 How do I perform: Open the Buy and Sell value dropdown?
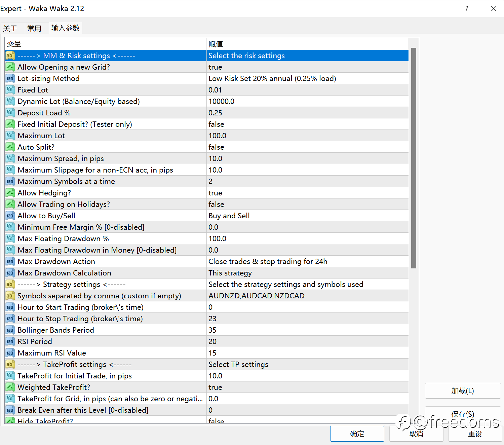pyautogui.click(x=308, y=216)
